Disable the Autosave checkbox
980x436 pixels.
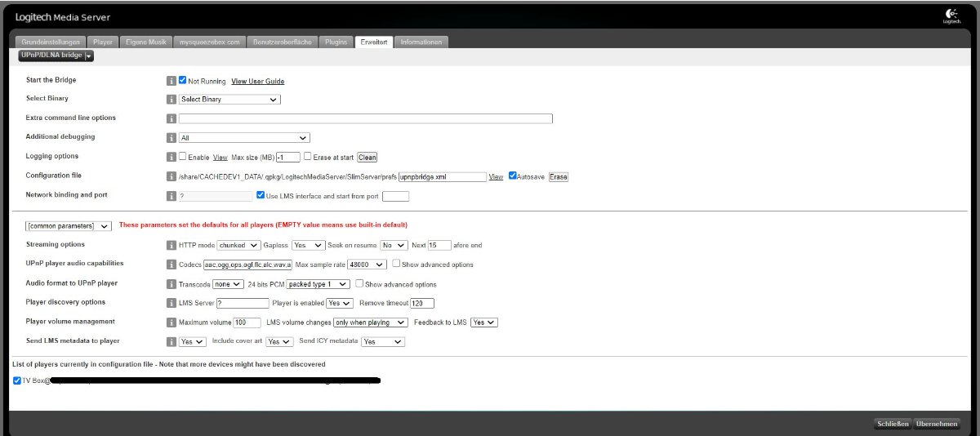pyautogui.click(x=513, y=176)
